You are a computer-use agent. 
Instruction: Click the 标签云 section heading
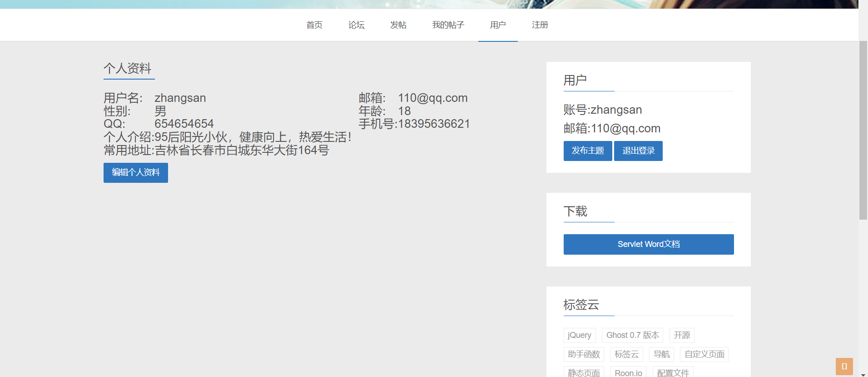[581, 305]
